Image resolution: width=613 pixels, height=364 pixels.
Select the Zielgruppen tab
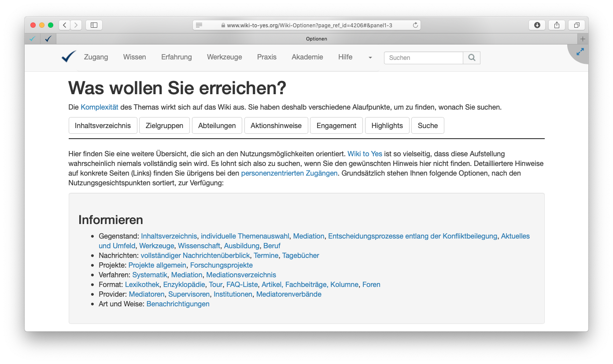click(x=164, y=125)
